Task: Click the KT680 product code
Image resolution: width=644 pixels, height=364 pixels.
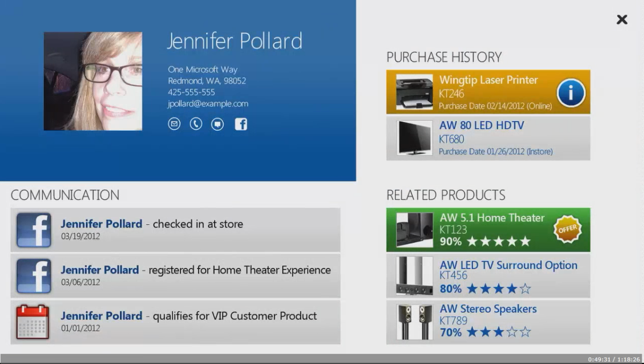Action: click(451, 140)
